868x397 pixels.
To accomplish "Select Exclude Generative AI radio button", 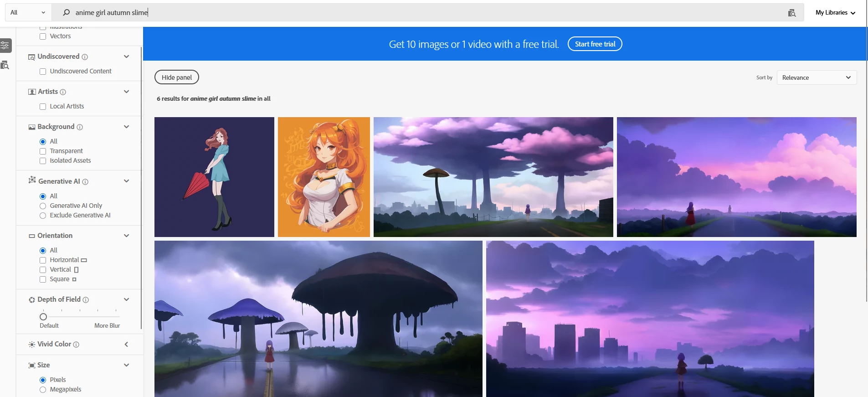I will pos(43,216).
